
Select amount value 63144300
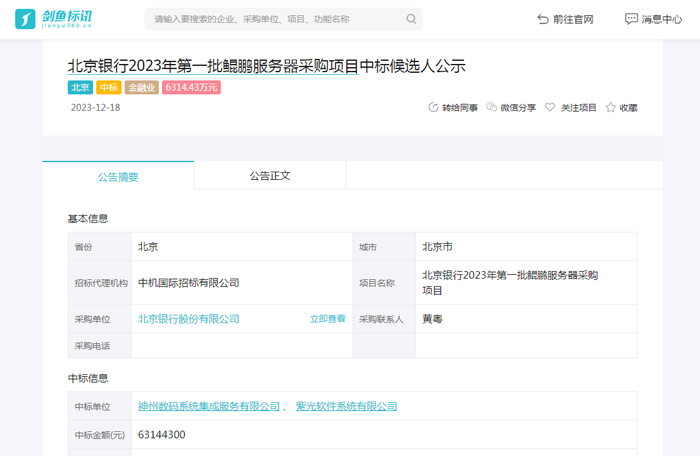(162, 435)
